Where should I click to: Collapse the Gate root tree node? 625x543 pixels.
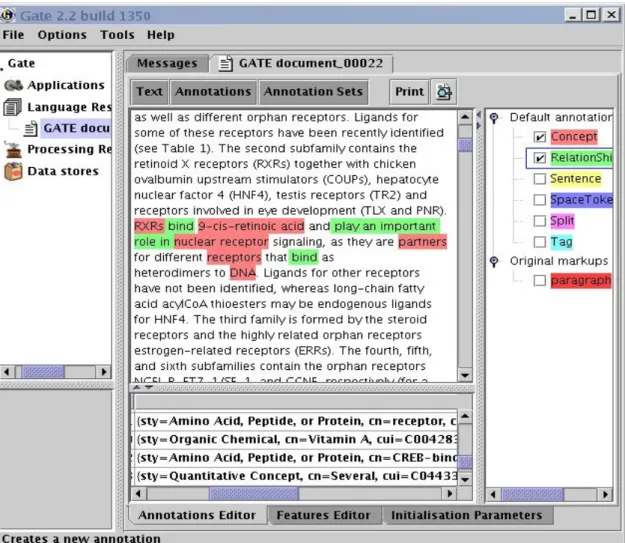[2, 69]
